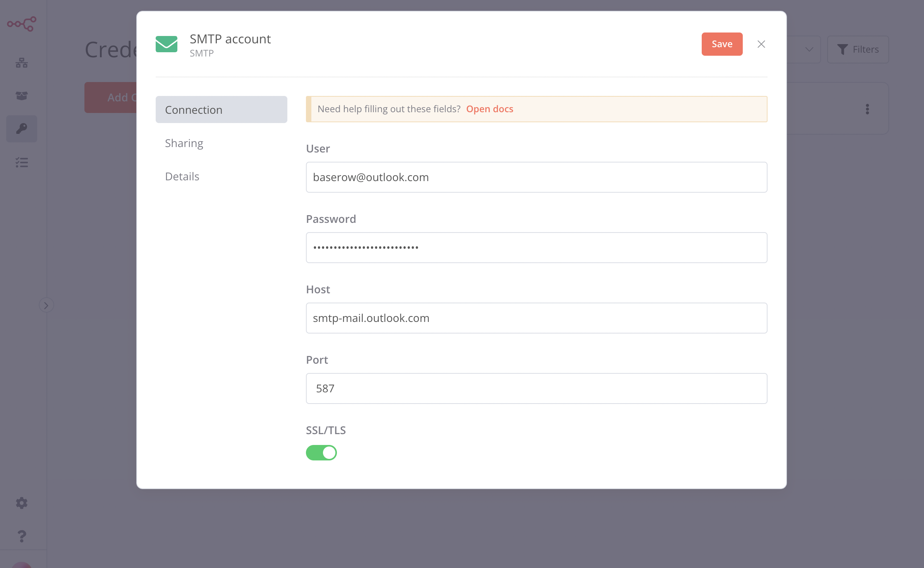Save the SMTP credential
This screenshot has height=568, width=924.
[722, 44]
